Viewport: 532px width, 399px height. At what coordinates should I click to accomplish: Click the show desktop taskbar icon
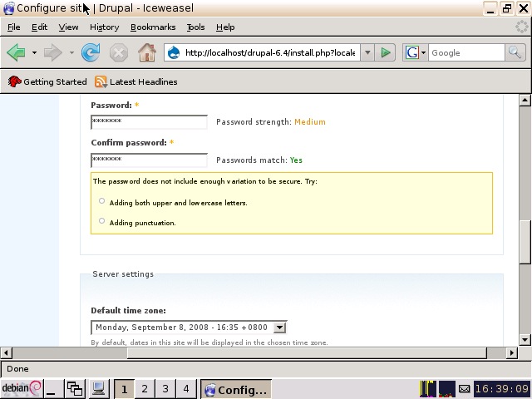point(52,389)
